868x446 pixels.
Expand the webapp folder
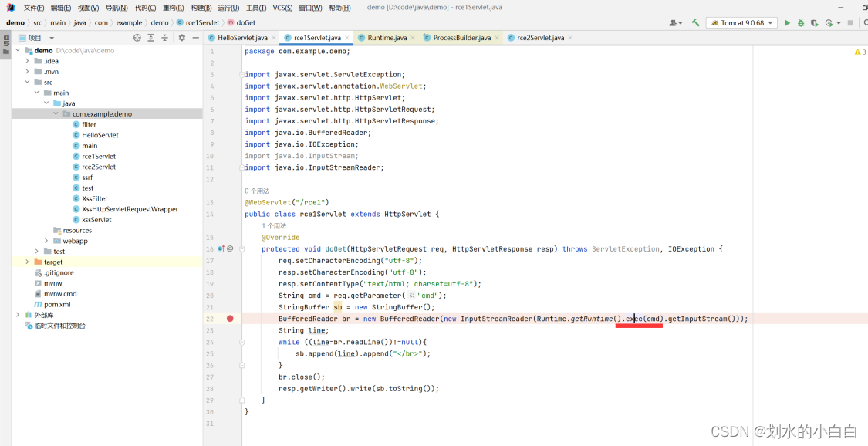(46, 241)
